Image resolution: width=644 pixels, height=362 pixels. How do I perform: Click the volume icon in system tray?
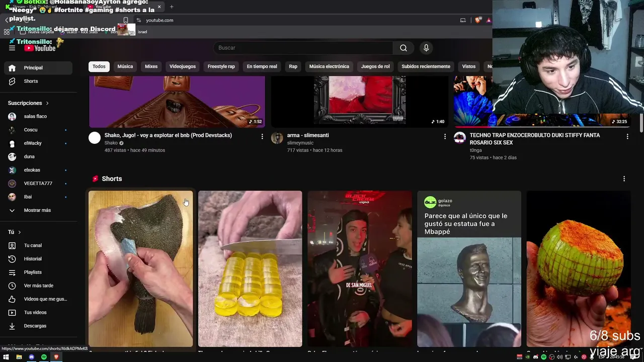(x=560, y=357)
